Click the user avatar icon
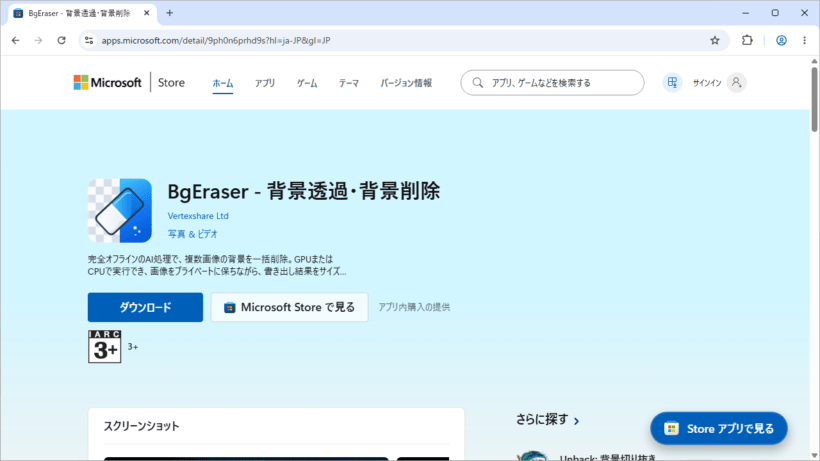820x461 pixels. (x=736, y=83)
